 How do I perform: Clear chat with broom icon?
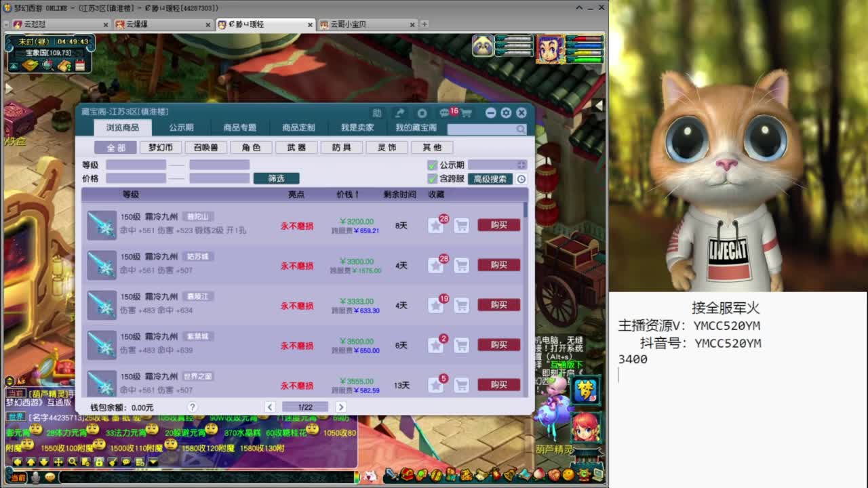(x=113, y=462)
